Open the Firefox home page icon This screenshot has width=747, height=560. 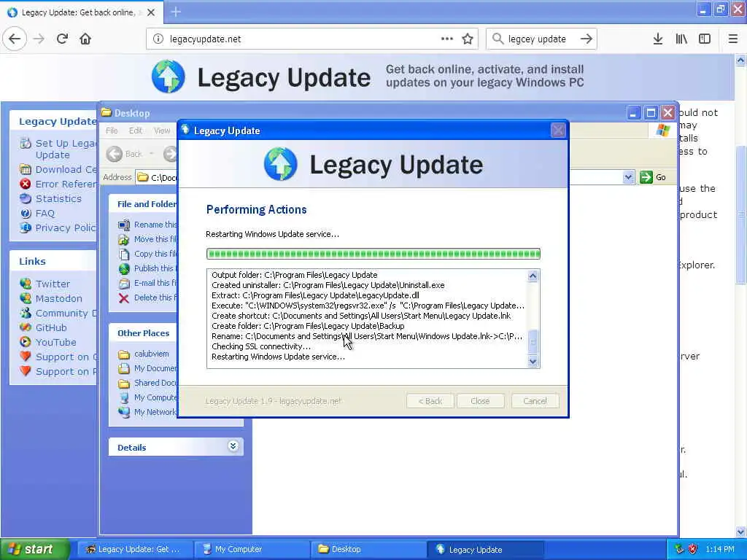coord(85,39)
